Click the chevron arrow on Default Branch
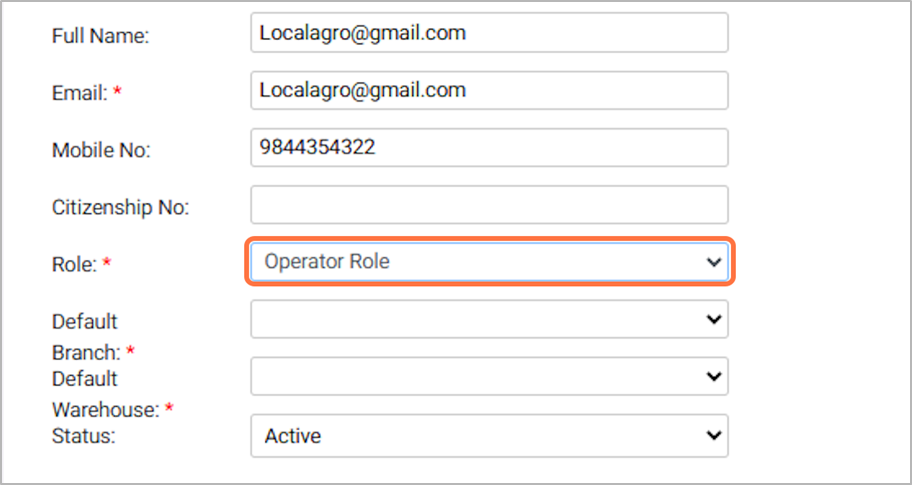The width and height of the screenshot is (912, 485). pyautogui.click(x=713, y=320)
